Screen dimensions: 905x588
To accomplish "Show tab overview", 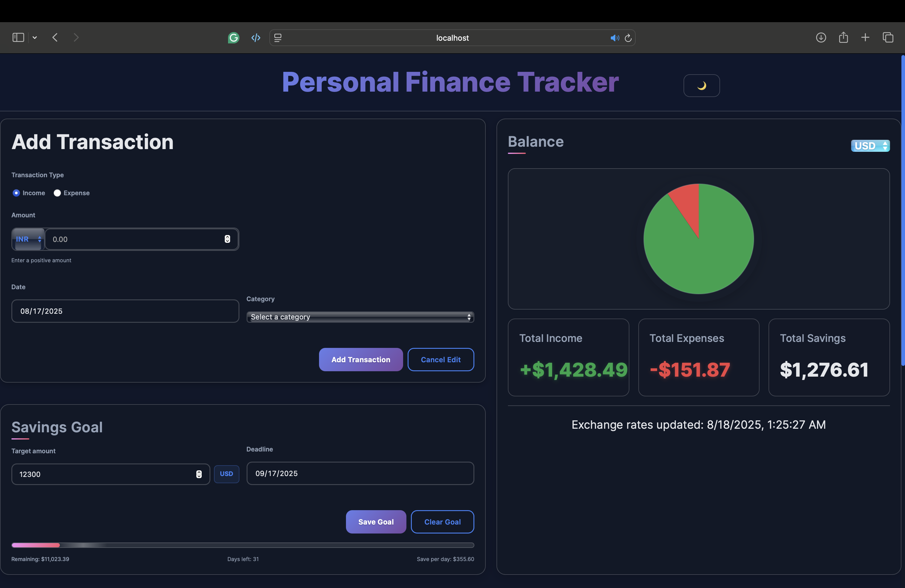I will pyautogui.click(x=888, y=37).
